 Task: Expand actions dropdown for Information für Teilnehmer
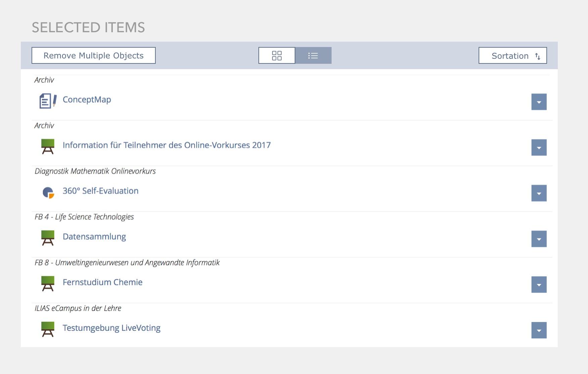(x=539, y=148)
